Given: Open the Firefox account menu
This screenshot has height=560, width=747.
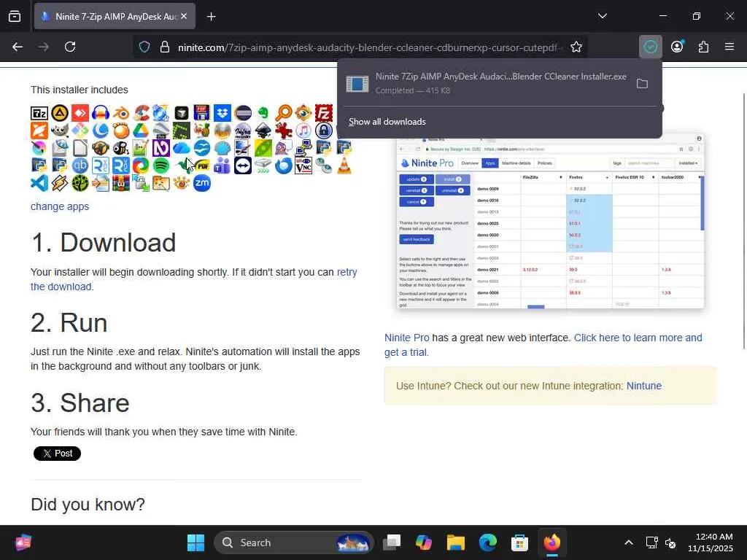Looking at the screenshot, I should [x=677, y=47].
